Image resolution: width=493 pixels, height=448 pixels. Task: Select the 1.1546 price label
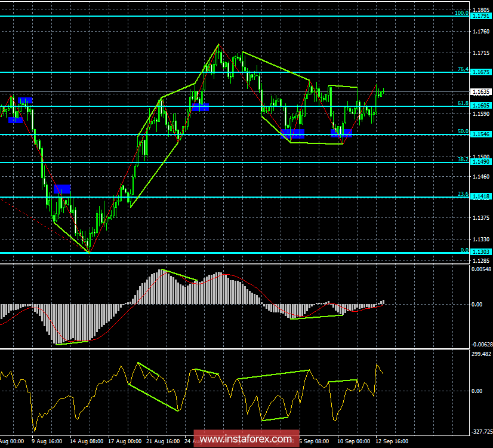(x=480, y=134)
